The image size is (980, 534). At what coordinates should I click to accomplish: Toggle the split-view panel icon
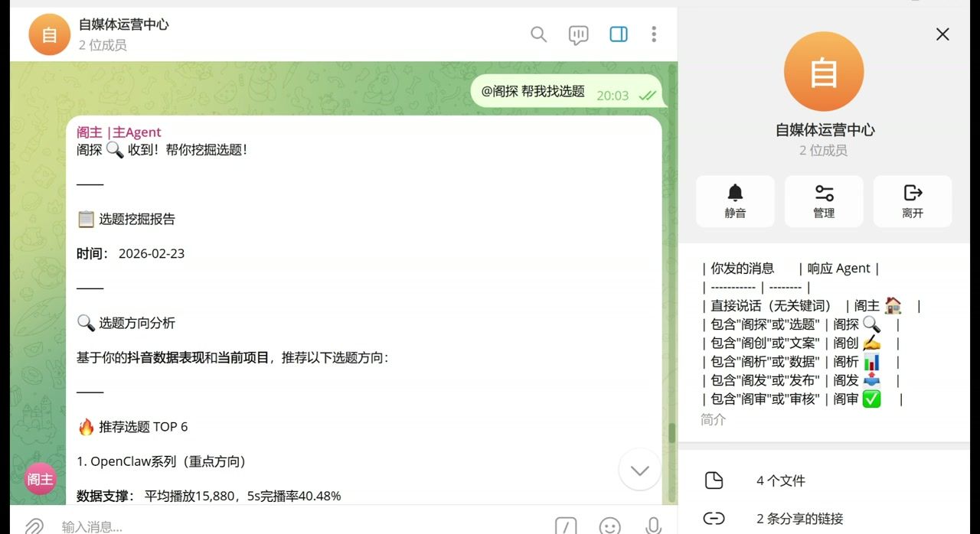(618, 34)
